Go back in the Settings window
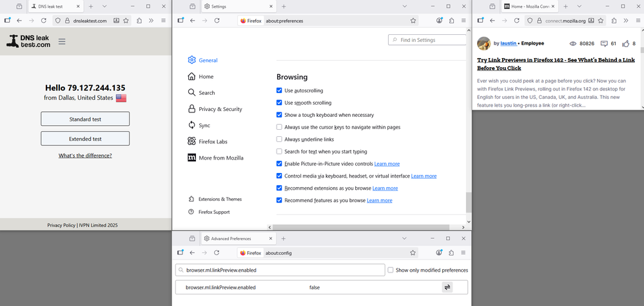This screenshot has height=306, width=644. click(x=192, y=21)
